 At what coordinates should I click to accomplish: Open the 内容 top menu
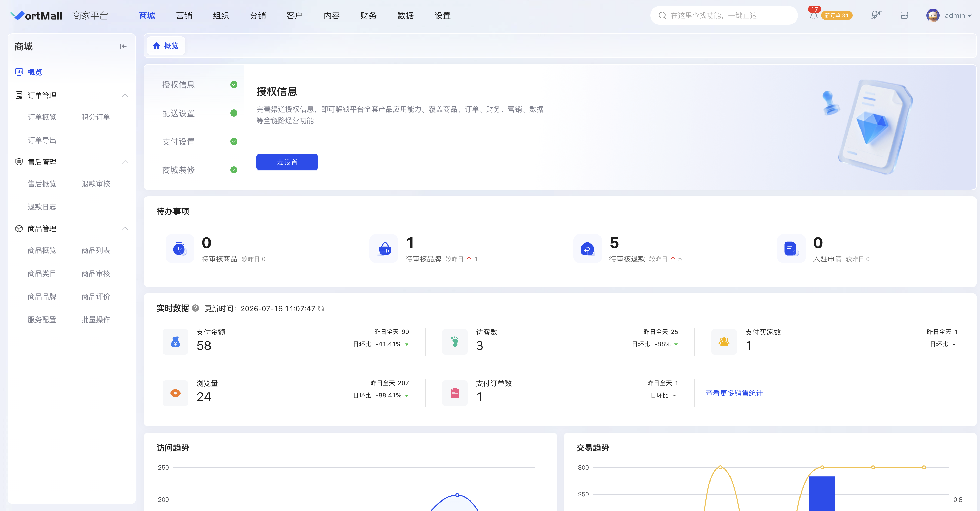click(x=332, y=16)
